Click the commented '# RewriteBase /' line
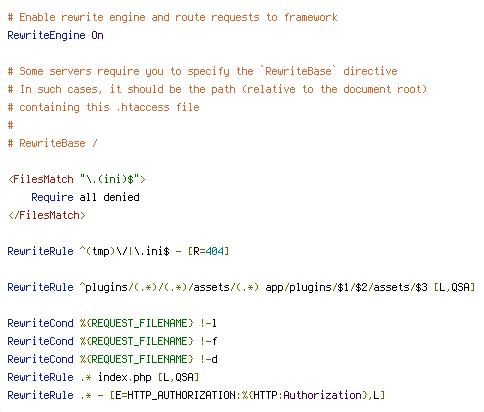Viewport: 484px width, 412px height. pyautogui.click(x=53, y=143)
